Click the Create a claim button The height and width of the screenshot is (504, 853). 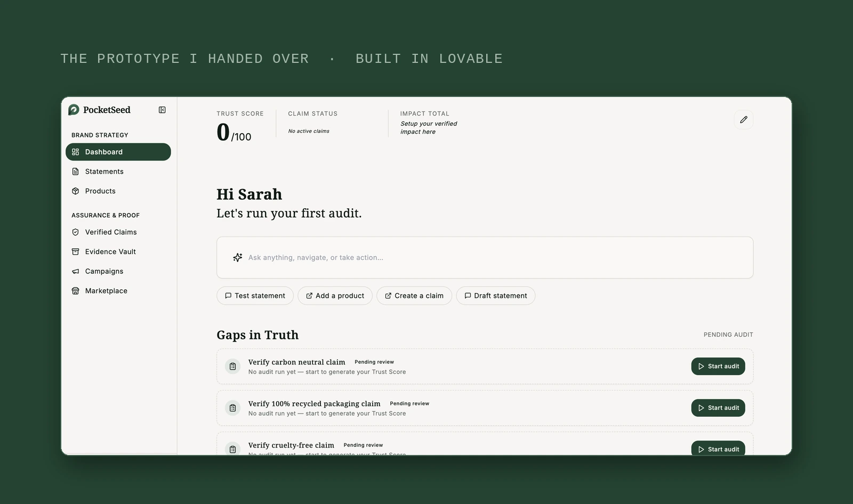coord(414,296)
